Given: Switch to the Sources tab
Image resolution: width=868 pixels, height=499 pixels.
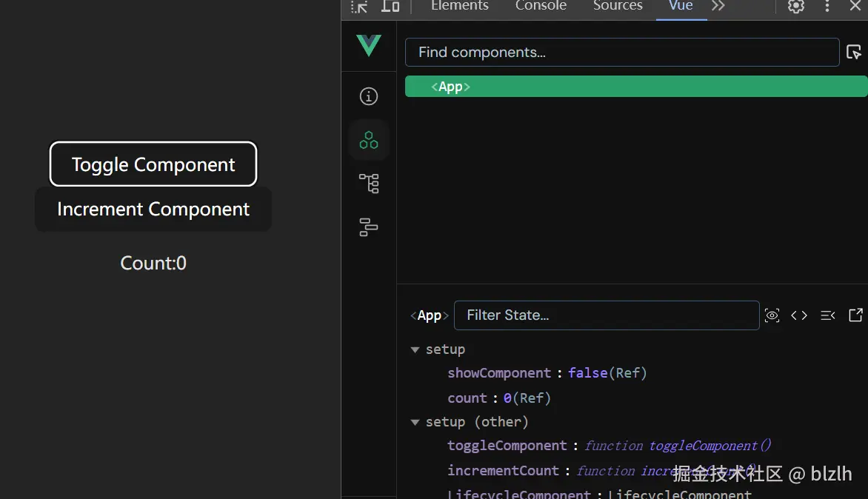Looking at the screenshot, I should click(618, 6).
